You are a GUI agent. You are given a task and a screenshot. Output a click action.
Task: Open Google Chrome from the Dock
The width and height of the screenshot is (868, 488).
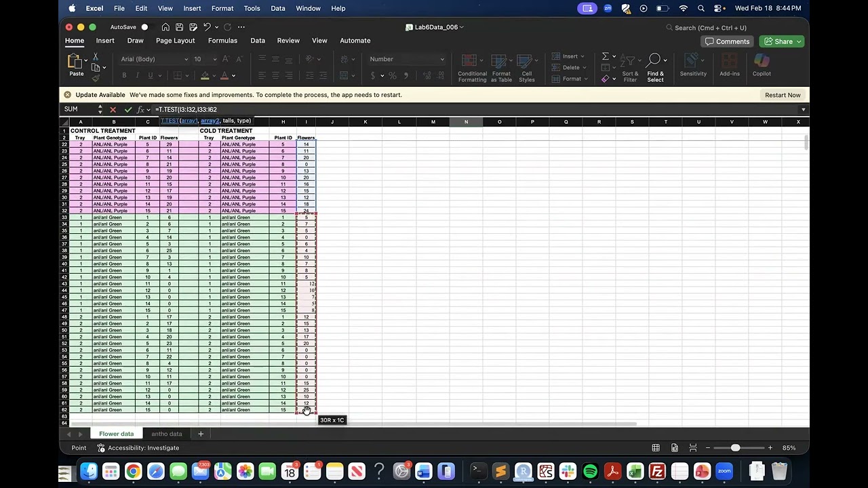coord(133,471)
